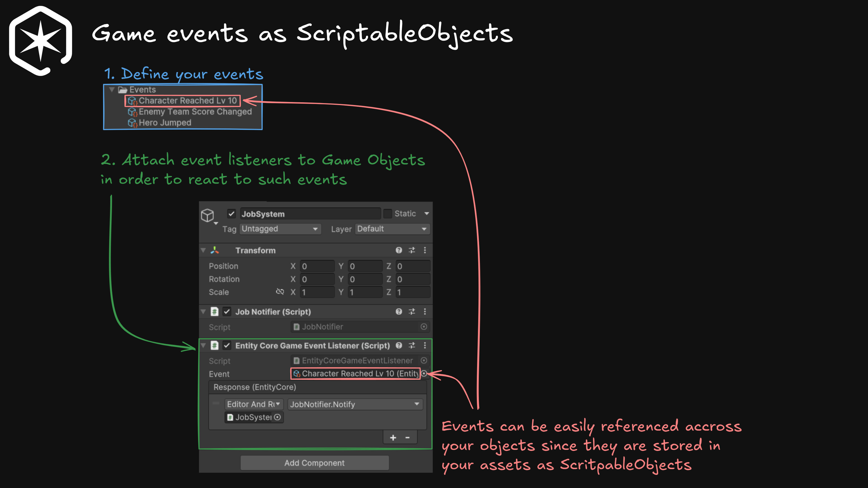Toggle the Entity Core Game Event Listener enabled checkbox
The height and width of the screenshot is (488, 868).
click(227, 345)
